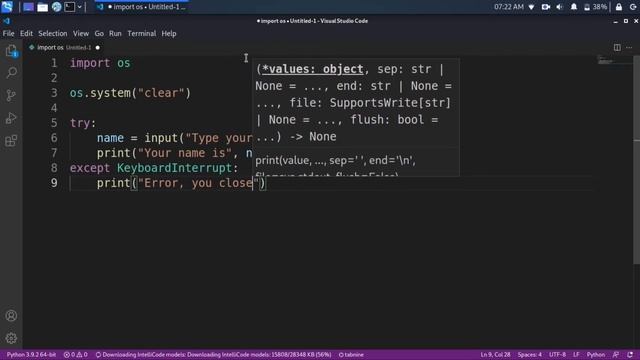Open the Explorer view in the activity bar

click(11, 51)
